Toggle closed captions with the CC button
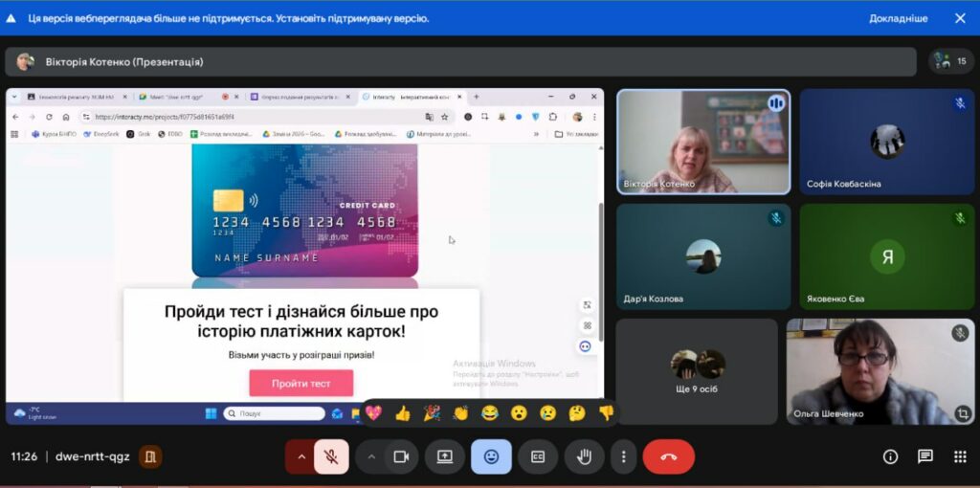980x488 pixels. click(538, 457)
